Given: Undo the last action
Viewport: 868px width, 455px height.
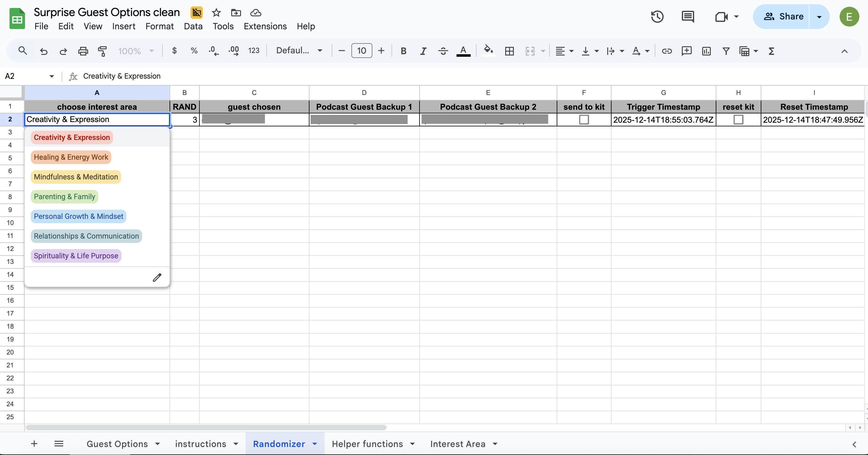Looking at the screenshot, I should pos(43,51).
